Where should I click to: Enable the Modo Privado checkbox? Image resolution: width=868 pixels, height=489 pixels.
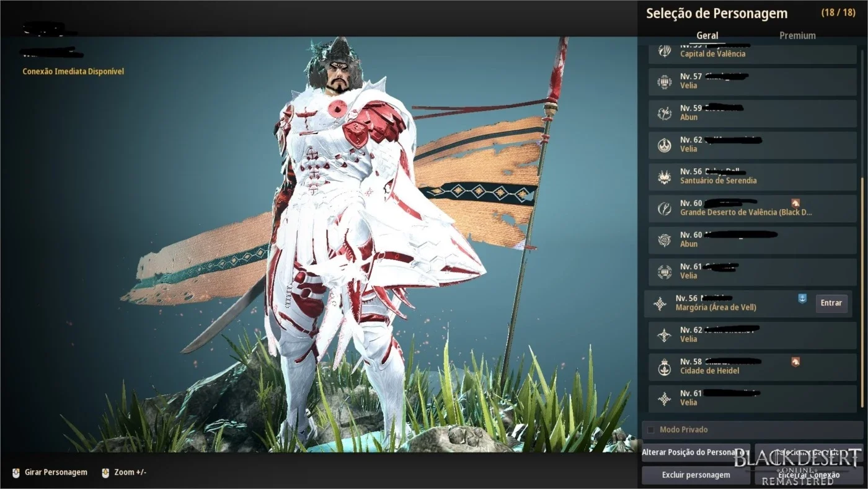(650, 429)
